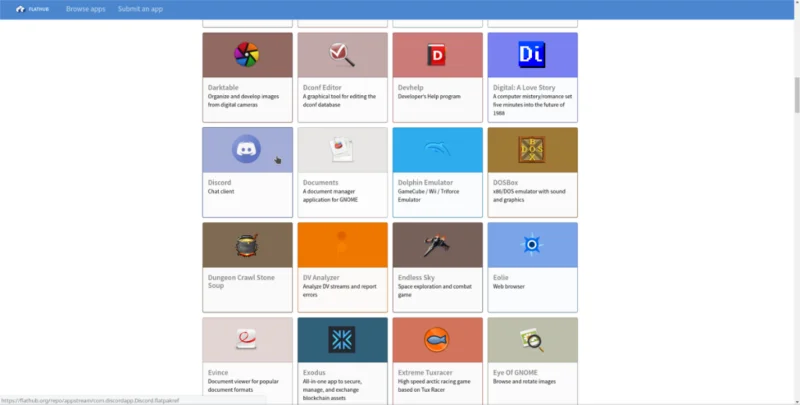This screenshot has height=405, width=800.
Task: Click the vertical page scrollbar thumb
Action: (x=796, y=95)
